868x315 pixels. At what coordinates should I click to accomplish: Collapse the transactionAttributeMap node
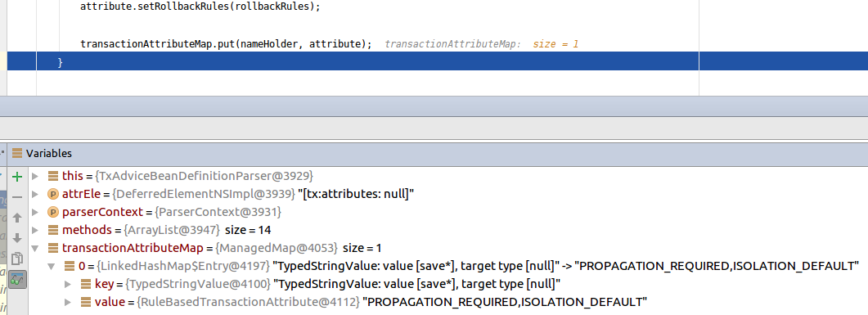click(35, 248)
